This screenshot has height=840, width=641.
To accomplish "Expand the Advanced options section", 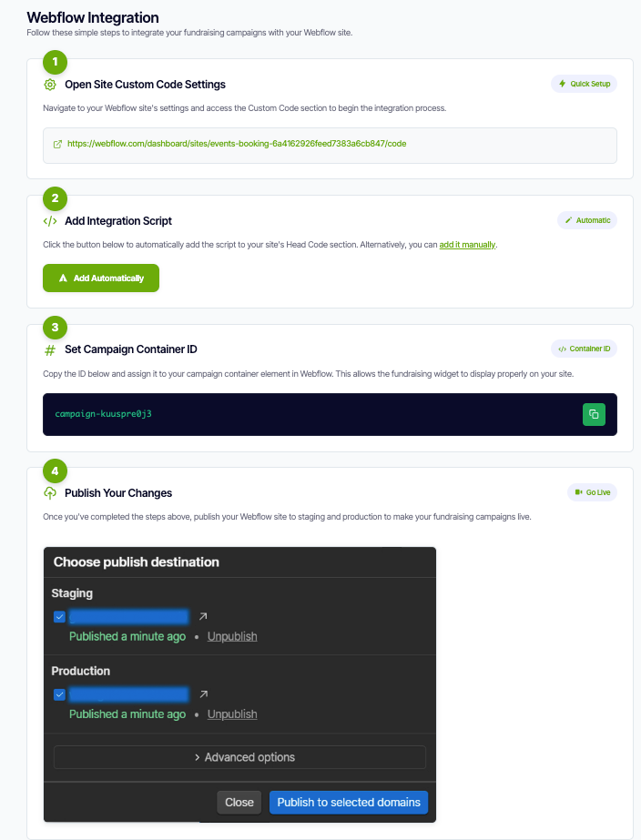I will [240, 756].
